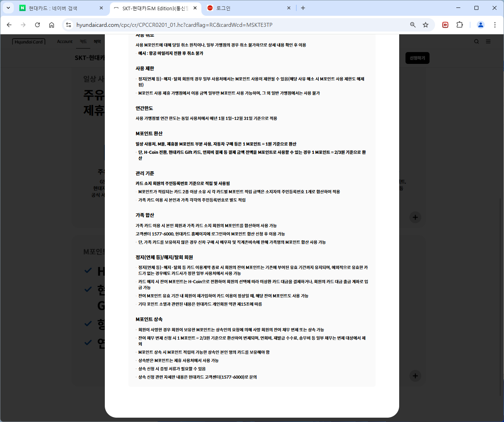The image size is (504, 422).
Task: Expand the upper plus section button
Action: (415, 217)
